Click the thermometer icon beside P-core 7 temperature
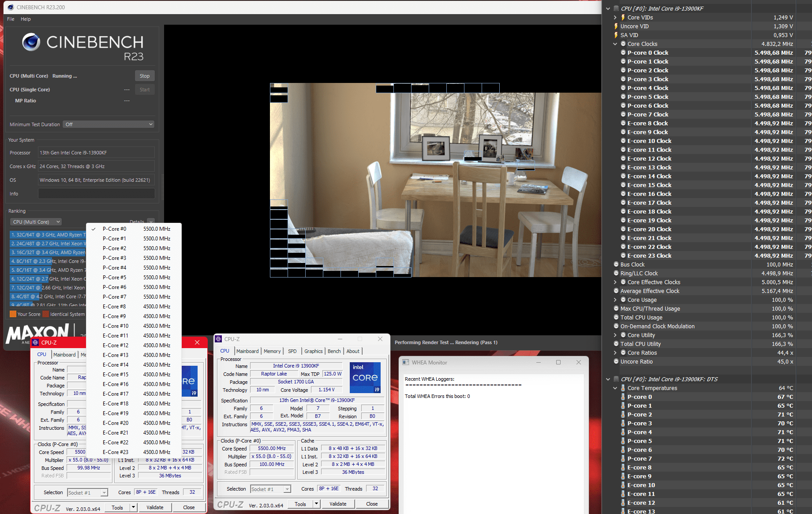 pyautogui.click(x=623, y=458)
